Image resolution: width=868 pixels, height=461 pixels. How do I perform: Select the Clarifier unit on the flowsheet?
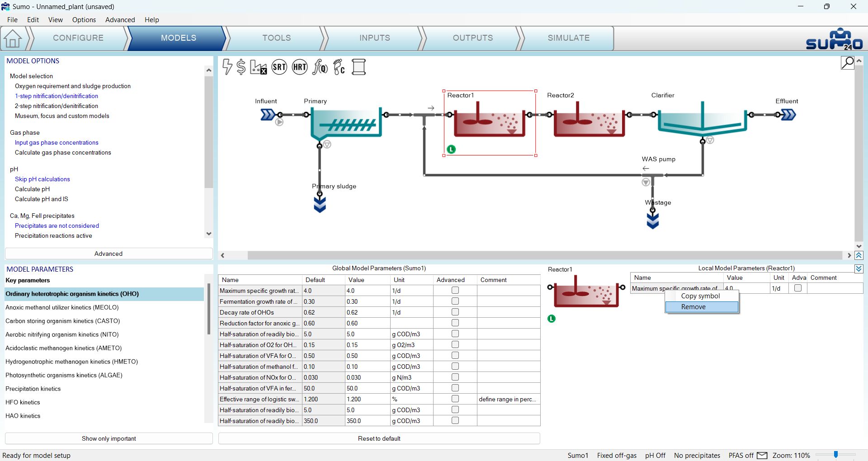(x=702, y=118)
